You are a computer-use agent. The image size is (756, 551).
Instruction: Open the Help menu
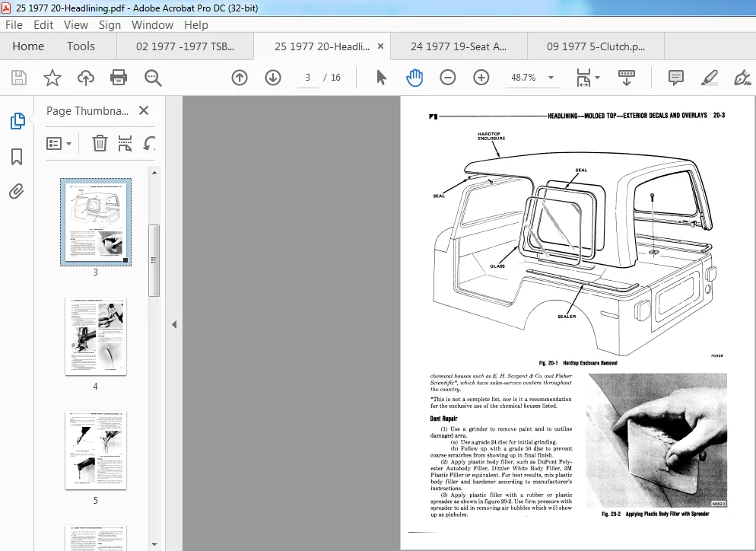click(x=196, y=25)
